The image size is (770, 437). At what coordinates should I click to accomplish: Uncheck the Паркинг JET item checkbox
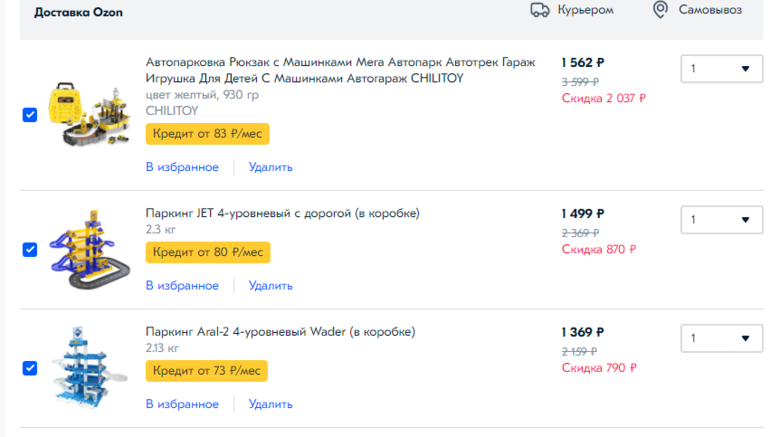click(29, 249)
